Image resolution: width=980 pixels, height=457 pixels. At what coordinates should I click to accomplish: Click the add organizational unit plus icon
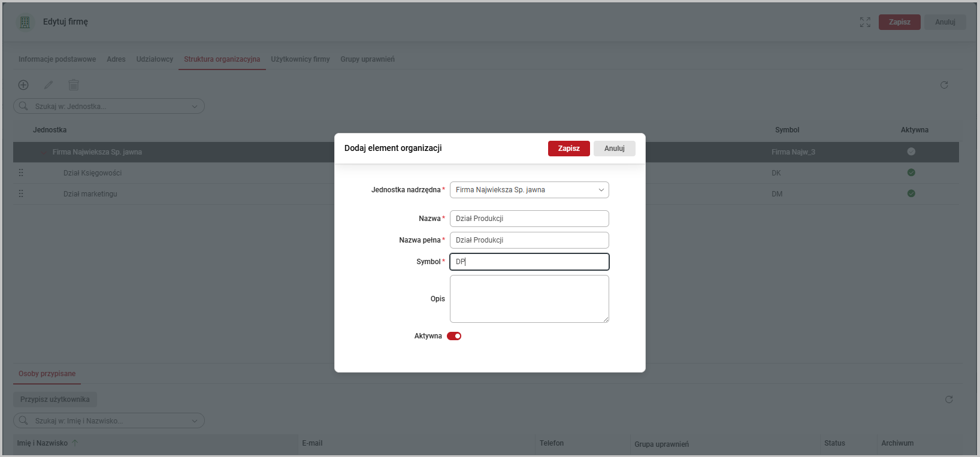23,85
